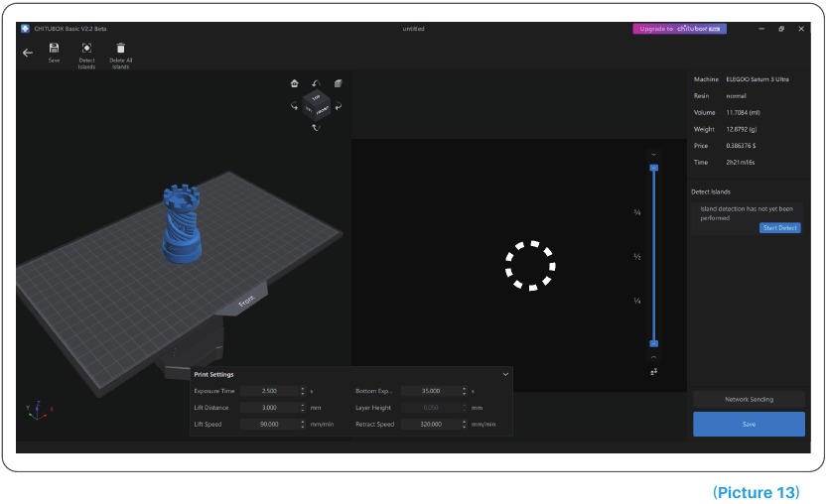Click the Upgrade to Chitubox Pro banner
Viewport: 827px width, 504px height.
coord(679,29)
